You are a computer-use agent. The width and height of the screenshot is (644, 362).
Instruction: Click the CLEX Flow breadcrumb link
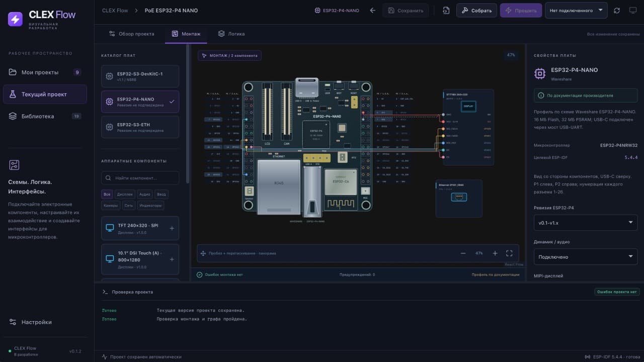(115, 11)
